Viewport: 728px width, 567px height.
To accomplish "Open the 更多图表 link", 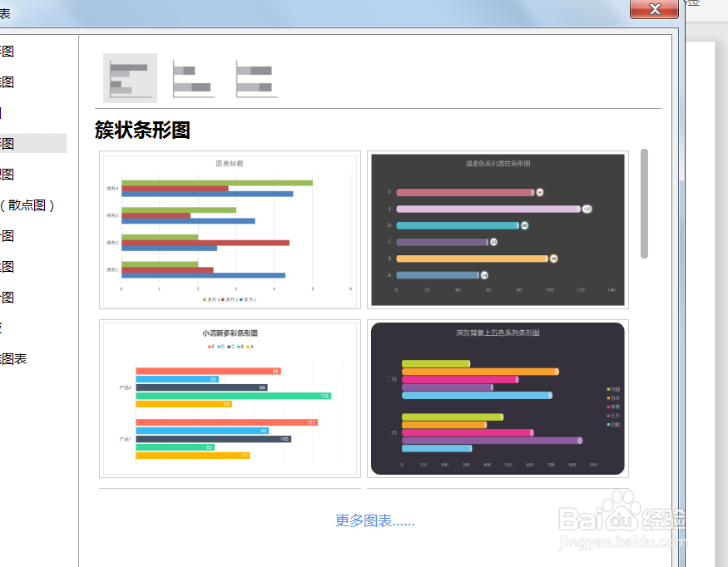I will (x=375, y=520).
